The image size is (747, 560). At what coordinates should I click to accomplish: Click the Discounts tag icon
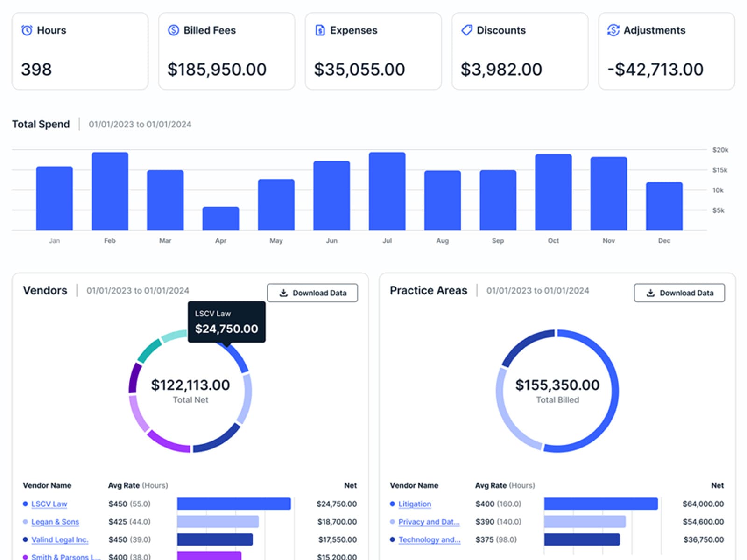pos(466,30)
